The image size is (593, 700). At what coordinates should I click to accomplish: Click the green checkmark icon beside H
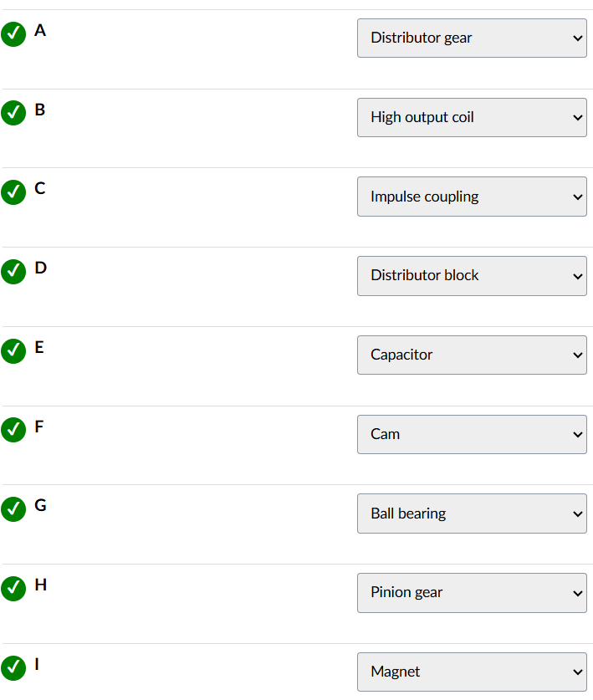click(13, 588)
